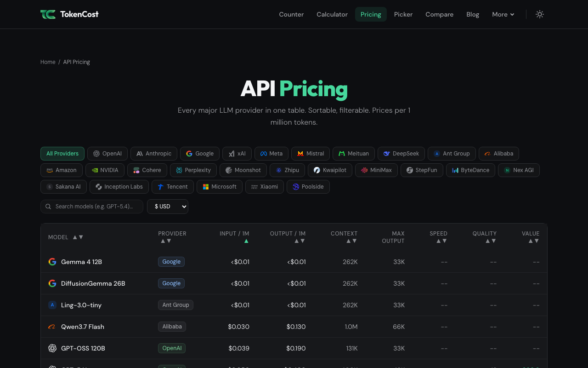Filter by Amazon provider chip
This screenshot has width=588, height=368.
pyautogui.click(x=62, y=170)
